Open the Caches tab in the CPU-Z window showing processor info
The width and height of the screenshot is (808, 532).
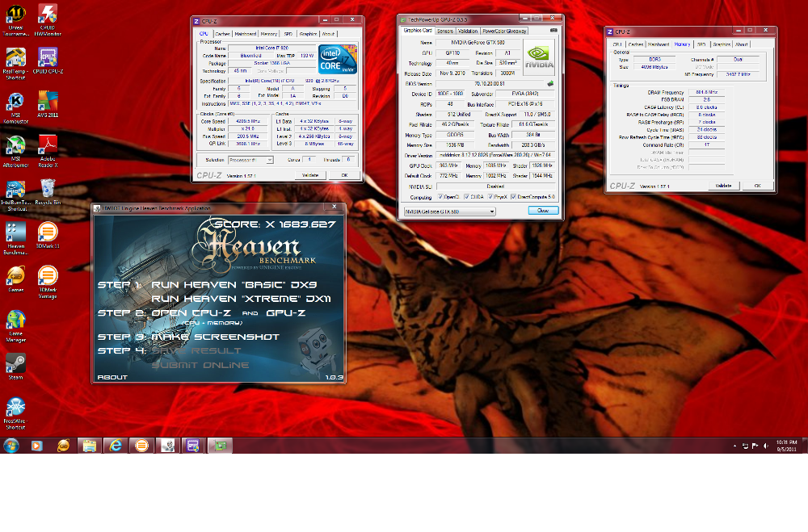(x=222, y=34)
